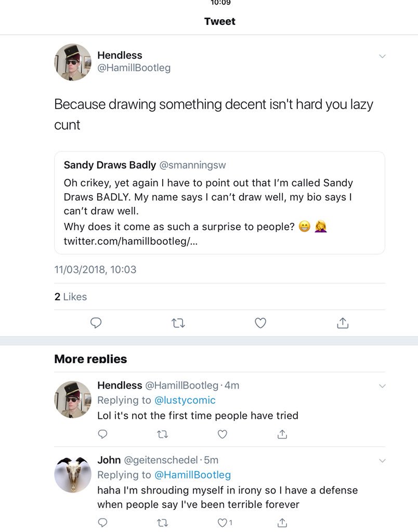The height and width of the screenshot is (532, 418).
Task: Share Hendless's 'not the first time' reply
Action: 282,434
